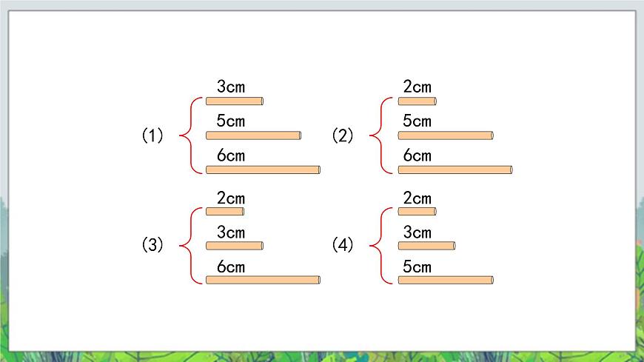This screenshot has width=644, height=362.
Task: Click the 3cm stick in group (1)
Action: 235,101
